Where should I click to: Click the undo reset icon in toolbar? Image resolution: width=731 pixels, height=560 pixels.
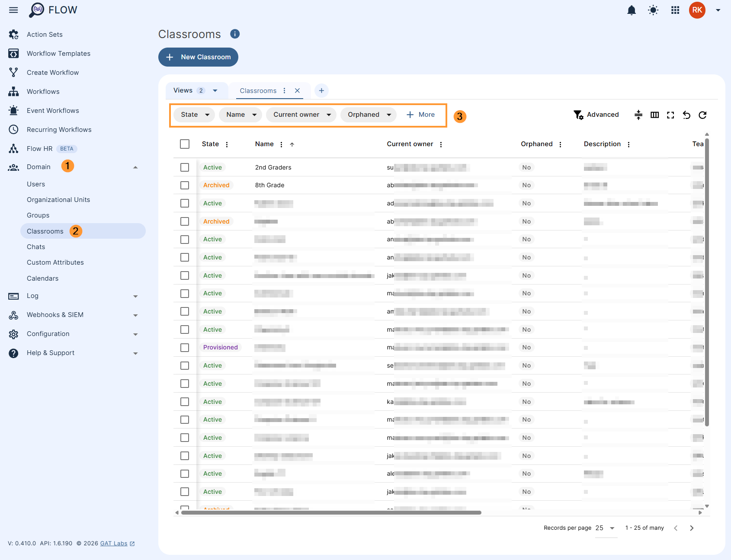coord(686,115)
